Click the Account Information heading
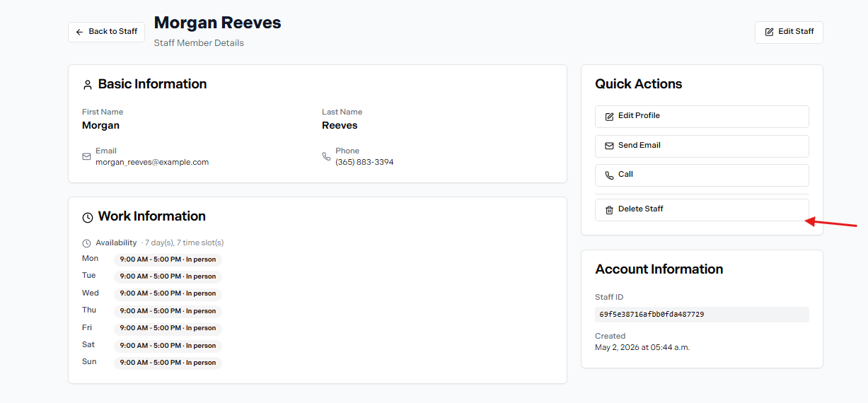This screenshot has height=403, width=868. (659, 269)
